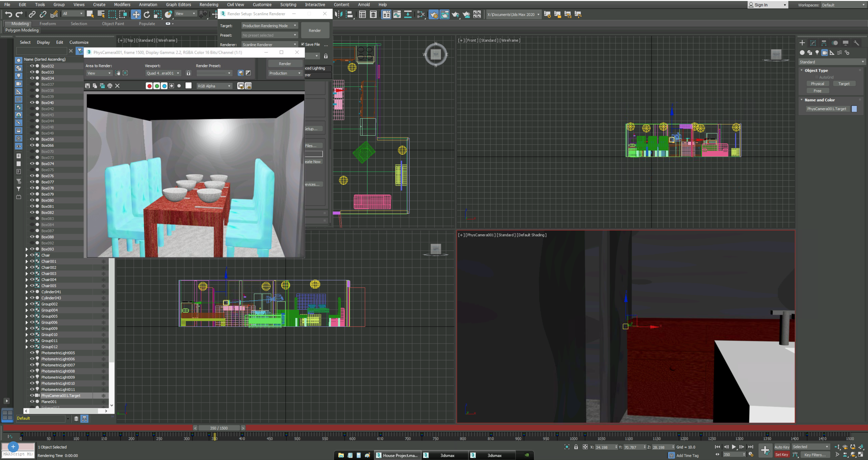This screenshot has height=460, width=868.
Task: Enable the red channel display
Action: tap(149, 86)
